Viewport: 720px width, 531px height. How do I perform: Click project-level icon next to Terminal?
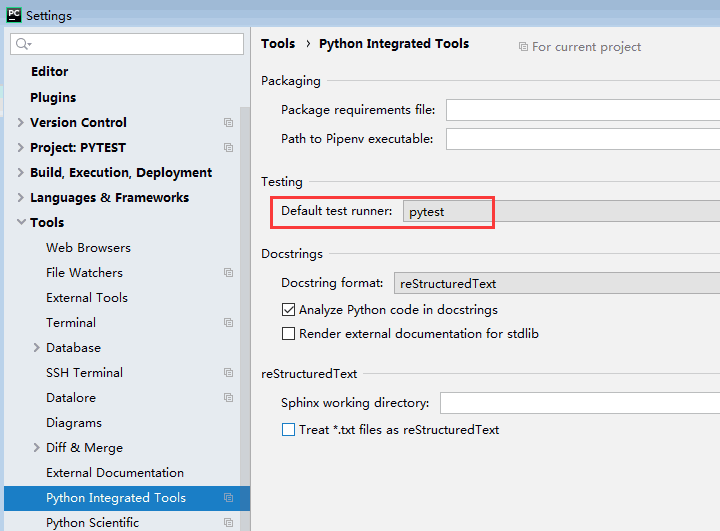point(228,322)
